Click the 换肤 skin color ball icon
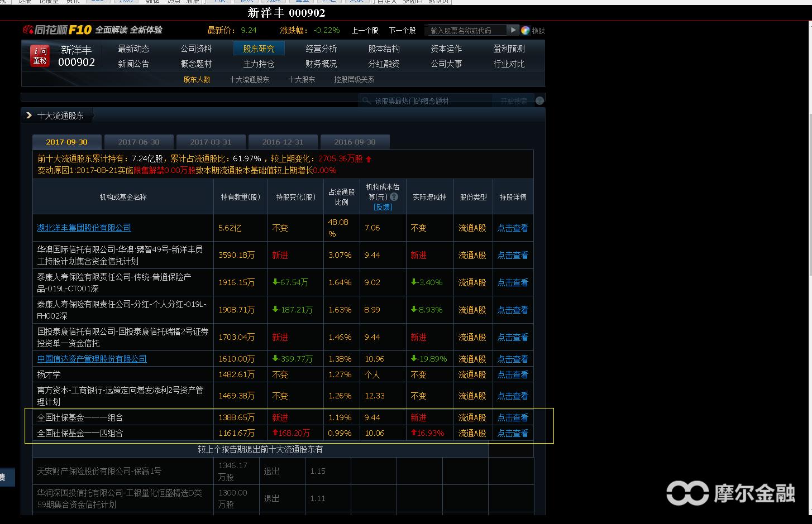The width and height of the screenshot is (812, 524). (525, 30)
